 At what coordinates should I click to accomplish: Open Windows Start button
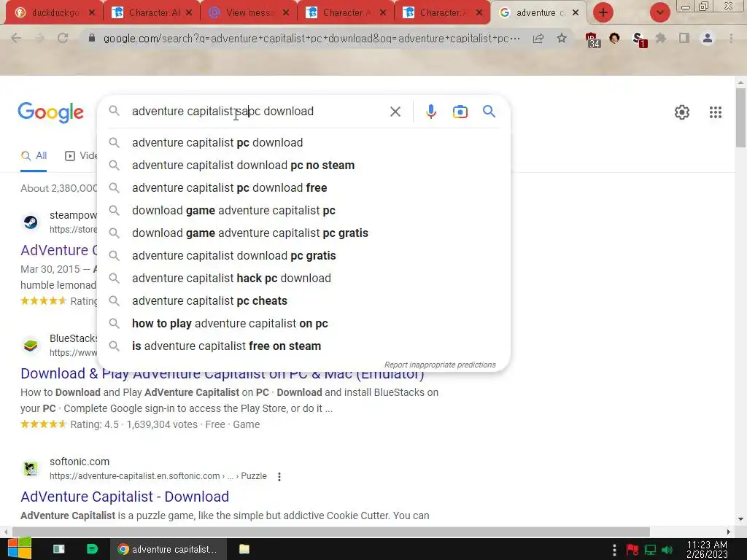(x=19, y=549)
